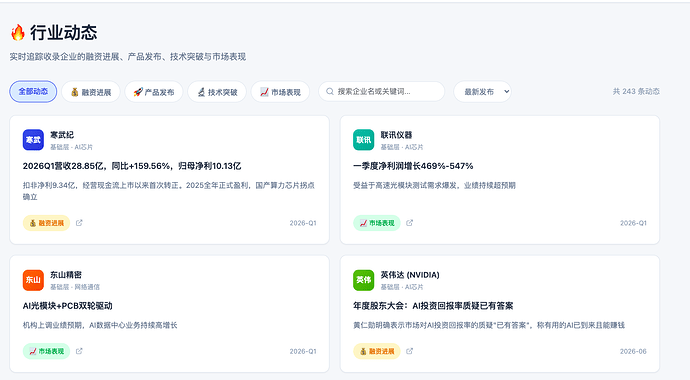Click the 英伟 company logo icon
Screen dimensions: 690x380
coord(363,280)
